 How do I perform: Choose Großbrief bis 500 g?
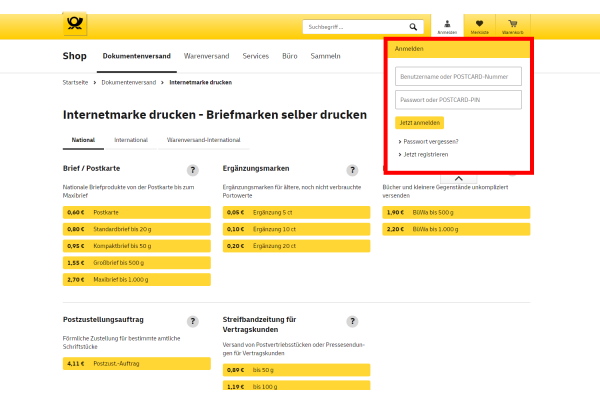[x=137, y=263]
